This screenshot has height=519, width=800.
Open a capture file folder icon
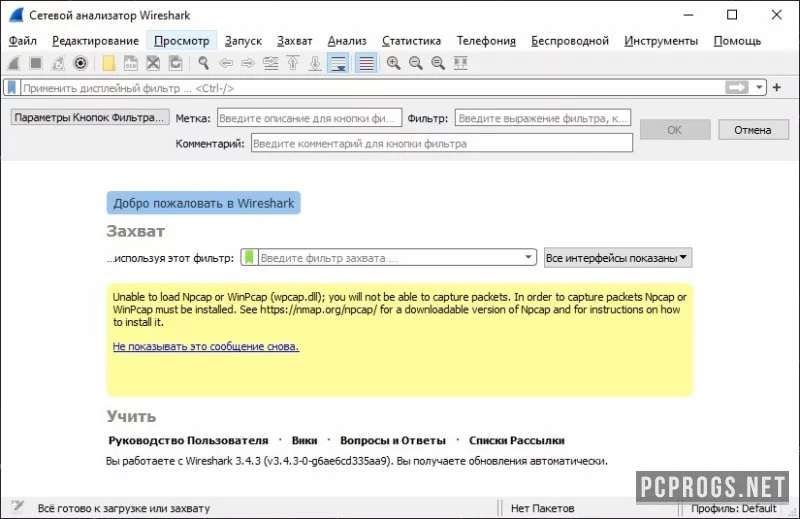[109, 63]
